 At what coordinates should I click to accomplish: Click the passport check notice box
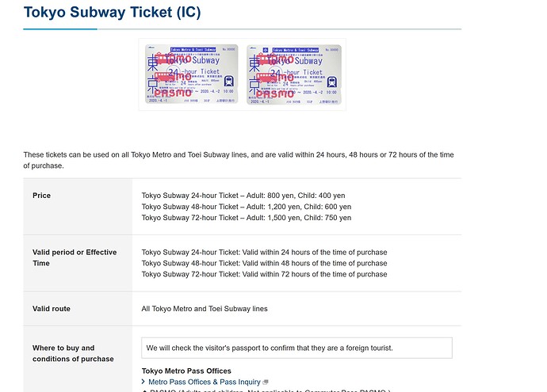click(x=296, y=348)
